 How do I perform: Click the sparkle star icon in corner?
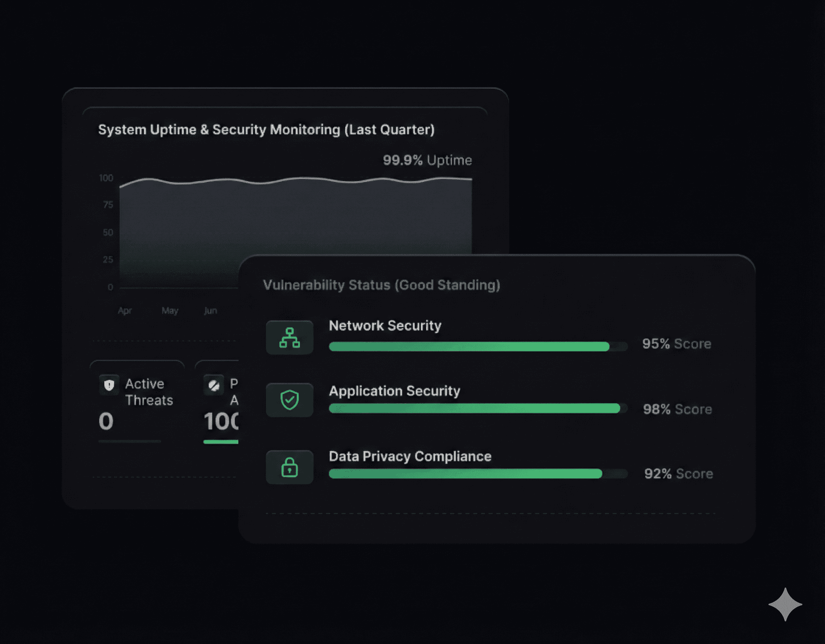point(785,604)
